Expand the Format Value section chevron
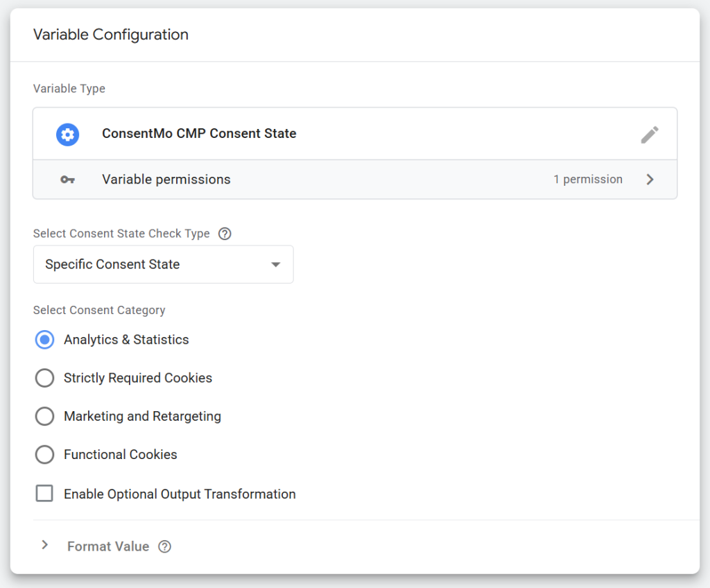 coord(44,545)
